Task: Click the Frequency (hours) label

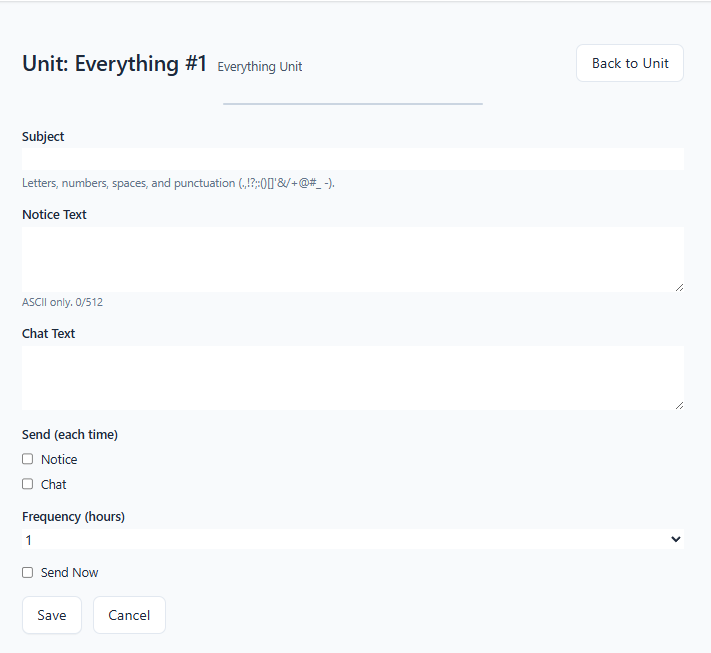Action: pos(73,516)
